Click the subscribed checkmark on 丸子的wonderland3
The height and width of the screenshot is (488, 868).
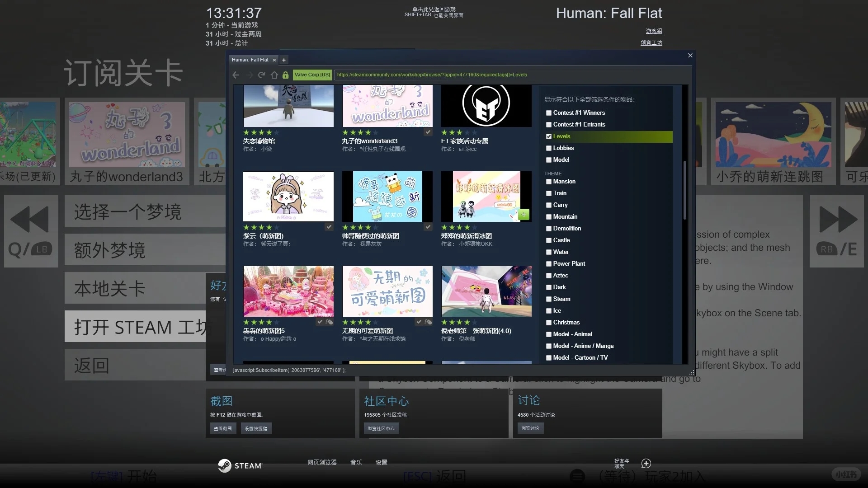428,132
